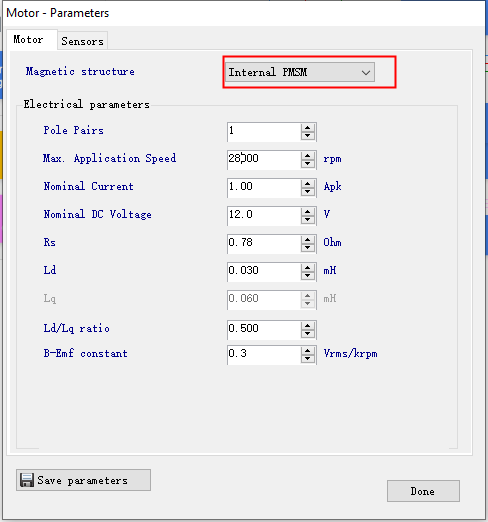This screenshot has width=488, height=522.
Task: Decrease Pole Pairs with down arrow
Action: point(308,136)
